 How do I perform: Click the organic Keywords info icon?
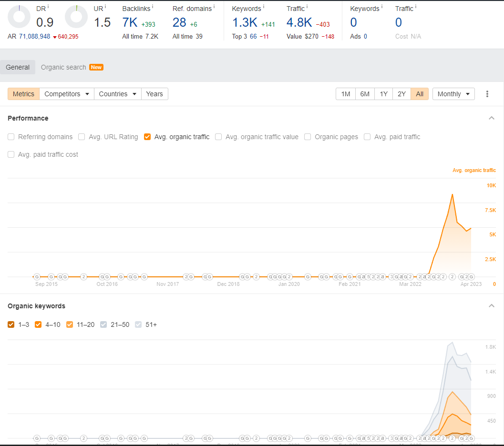[264, 6]
